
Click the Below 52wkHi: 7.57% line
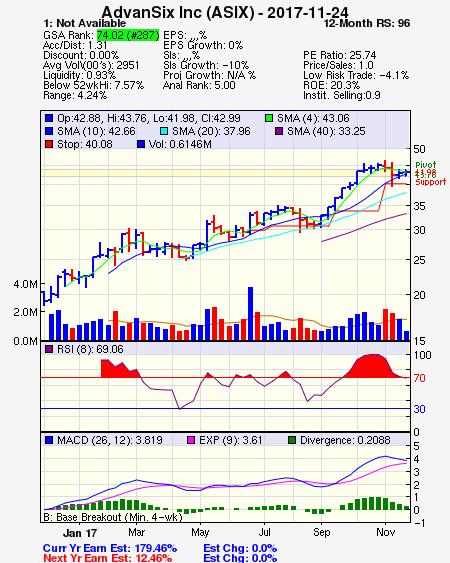point(93,85)
